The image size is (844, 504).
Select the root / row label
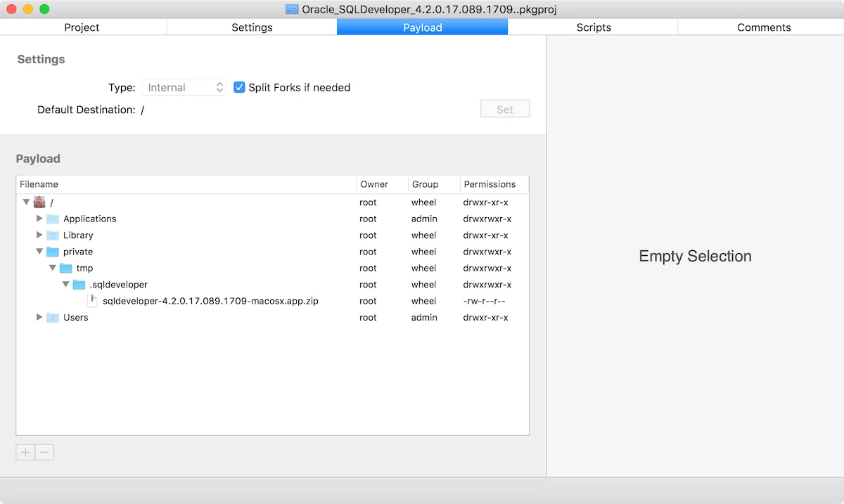(52, 202)
